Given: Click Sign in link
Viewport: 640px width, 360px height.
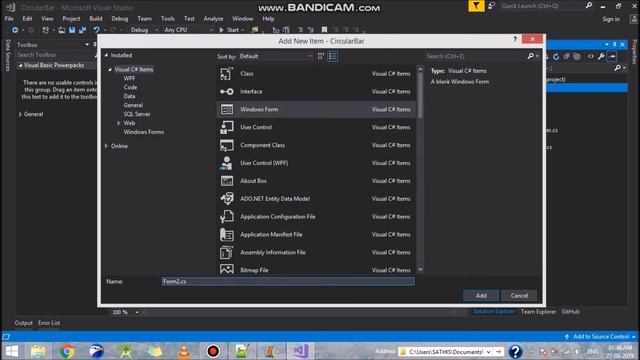Looking at the screenshot, I should tap(611, 19).
